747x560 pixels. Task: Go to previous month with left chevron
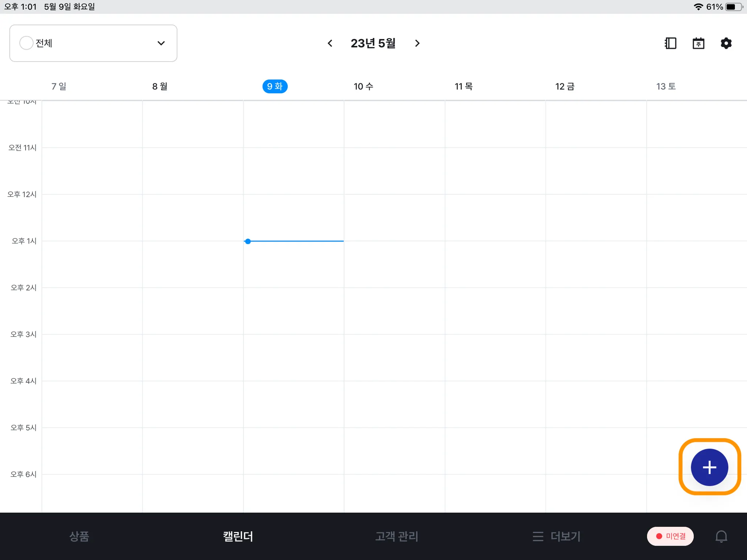[330, 43]
